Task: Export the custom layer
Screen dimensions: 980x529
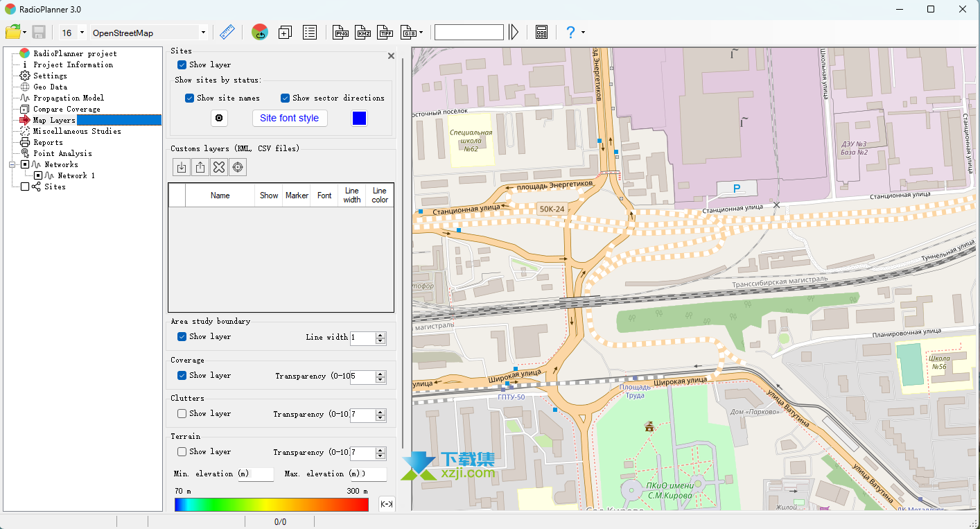Action: tap(200, 167)
